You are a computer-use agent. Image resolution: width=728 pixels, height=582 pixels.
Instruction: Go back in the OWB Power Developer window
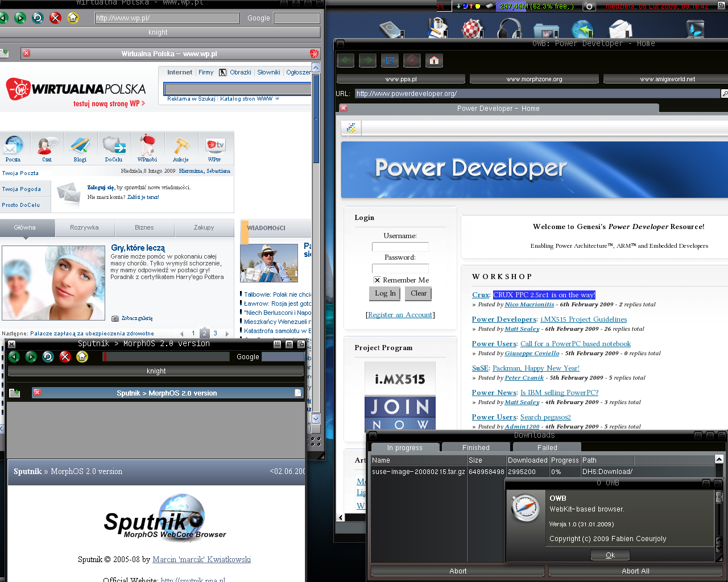(x=345, y=60)
